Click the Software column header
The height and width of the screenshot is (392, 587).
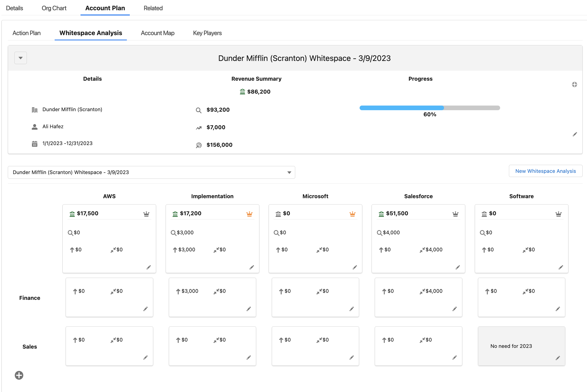(x=521, y=196)
